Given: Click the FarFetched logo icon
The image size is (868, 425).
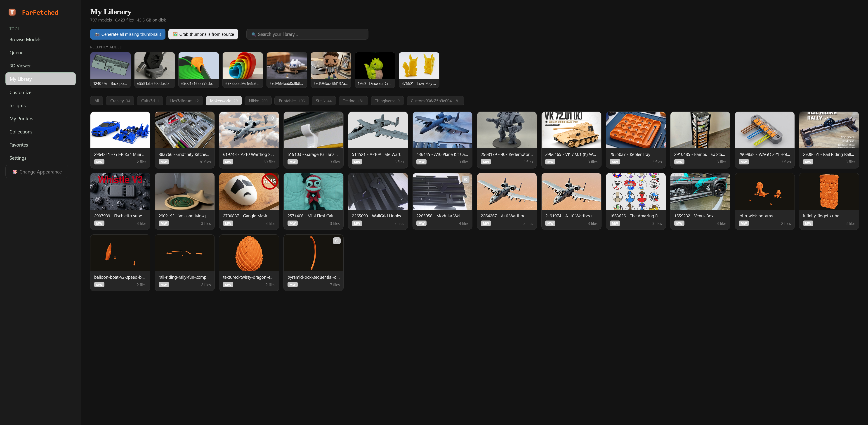Looking at the screenshot, I should pos(12,12).
